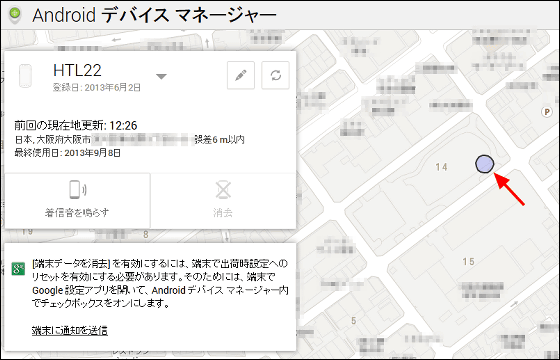Screen dimensions: 560x360
Task: Click the crossed-out phone erase icon
Action: 223,190
